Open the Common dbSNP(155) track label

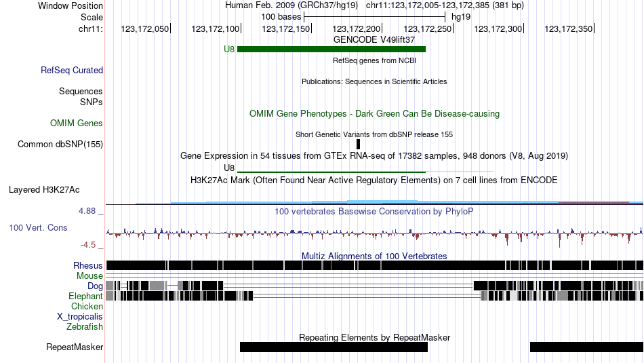tap(60, 145)
